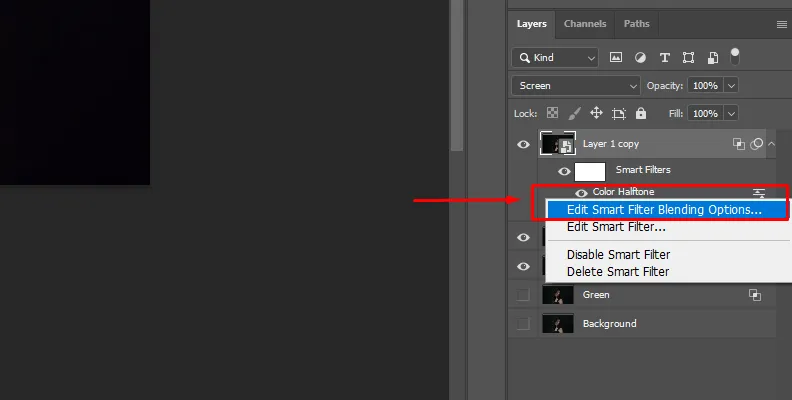Click the Background layer name

tap(610, 323)
